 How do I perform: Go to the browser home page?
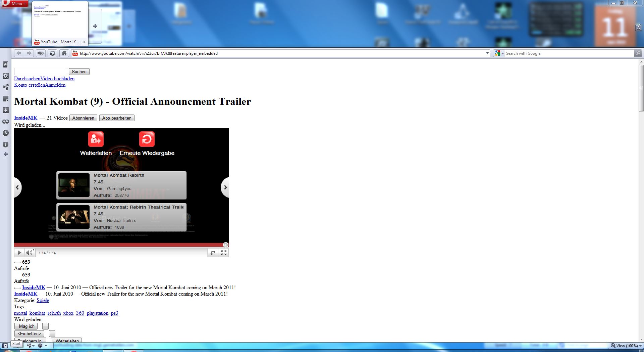tap(64, 53)
